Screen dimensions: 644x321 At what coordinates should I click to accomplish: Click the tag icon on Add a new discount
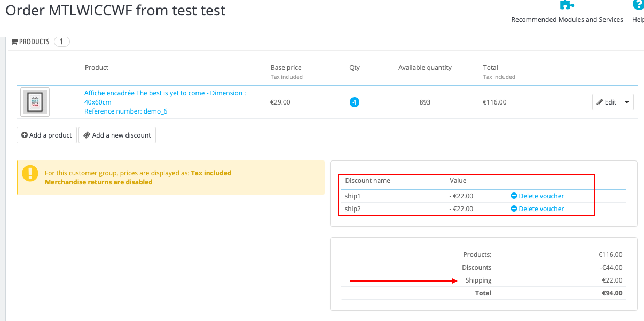coord(87,135)
